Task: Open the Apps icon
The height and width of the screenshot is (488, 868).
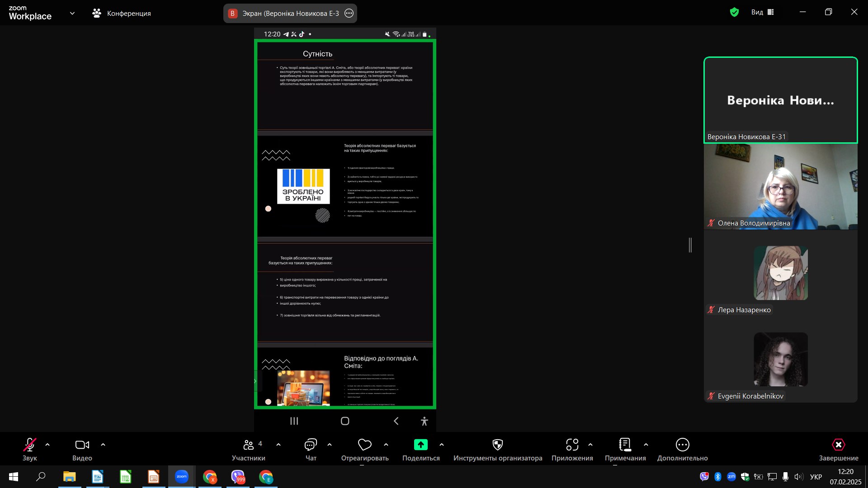Action: tap(572, 445)
